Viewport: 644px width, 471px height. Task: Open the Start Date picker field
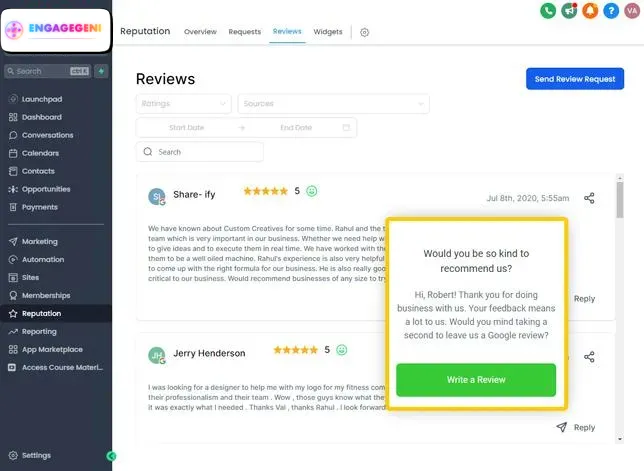(186, 128)
